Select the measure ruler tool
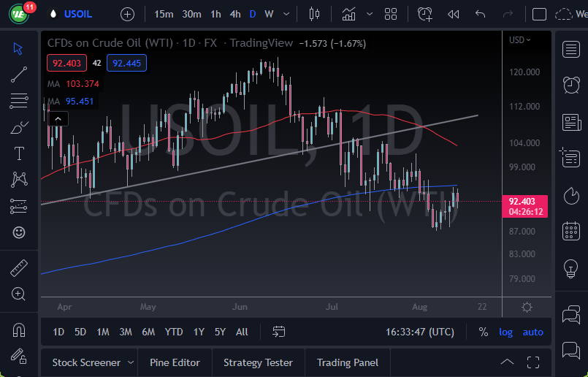Screen dimensions: 588x377 [x=19, y=268]
